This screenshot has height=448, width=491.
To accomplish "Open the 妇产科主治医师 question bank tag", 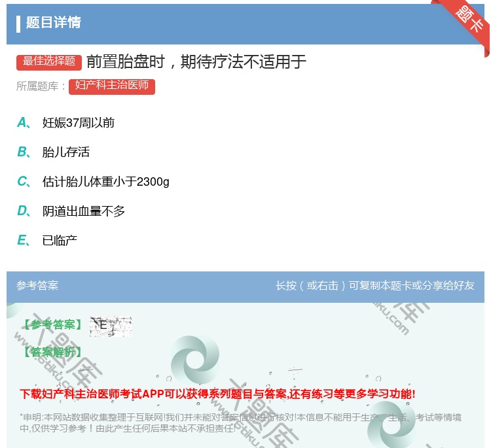I will click(112, 86).
